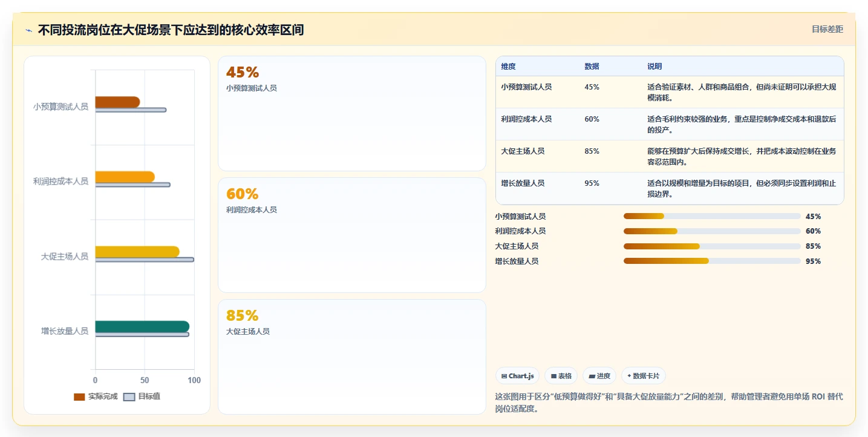
Task: Click the 维度 table column header
Action: pos(508,67)
